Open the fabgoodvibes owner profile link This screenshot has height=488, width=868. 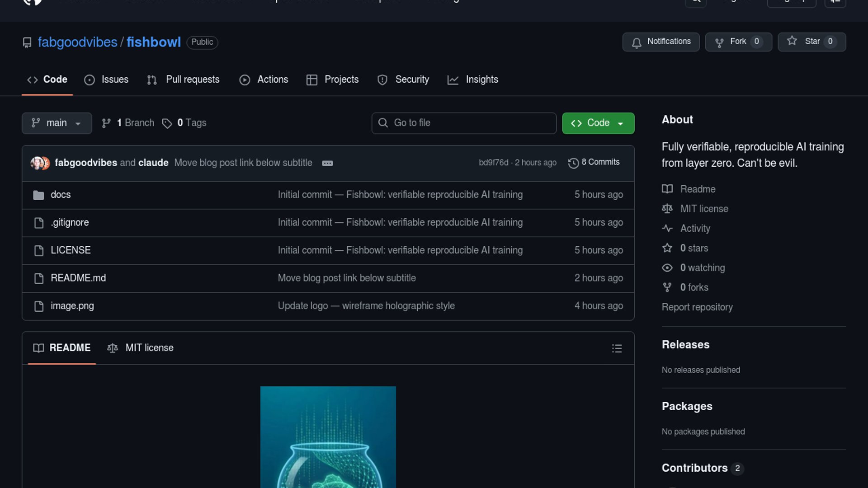(77, 42)
